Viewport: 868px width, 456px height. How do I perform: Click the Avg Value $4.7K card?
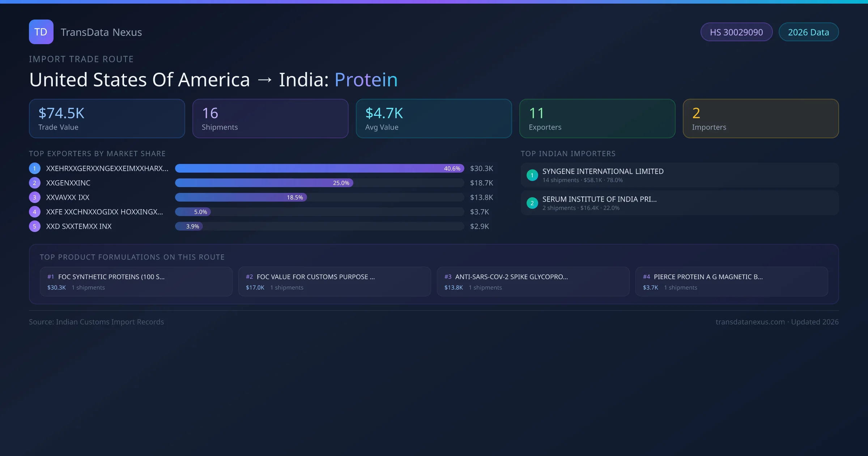(434, 118)
